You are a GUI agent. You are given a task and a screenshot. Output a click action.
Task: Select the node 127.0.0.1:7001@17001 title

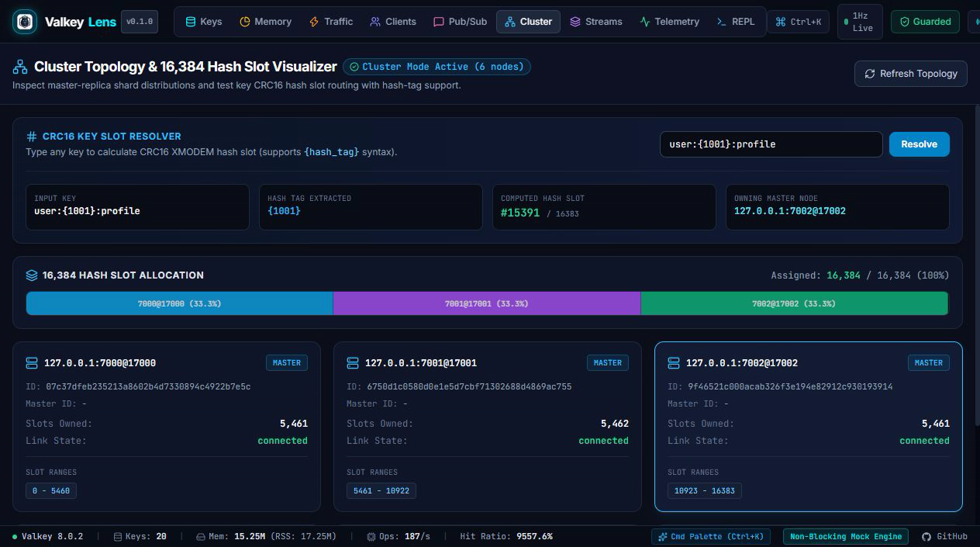pyautogui.click(x=421, y=363)
